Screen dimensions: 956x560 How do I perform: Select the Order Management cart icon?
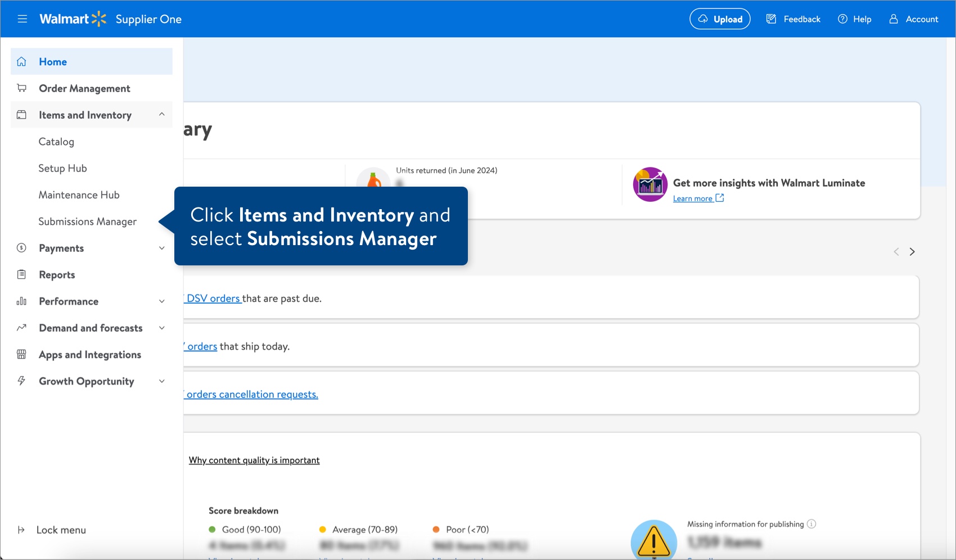[x=22, y=88]
